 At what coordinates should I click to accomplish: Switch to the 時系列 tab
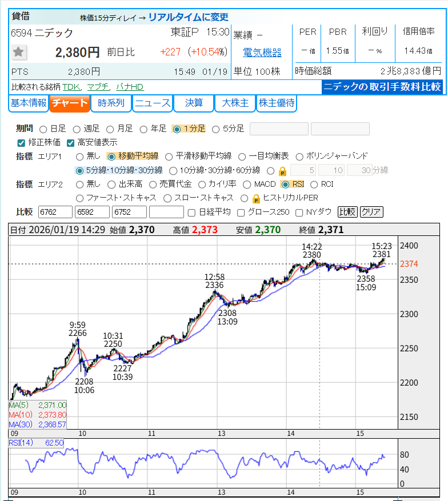point(111,103)
